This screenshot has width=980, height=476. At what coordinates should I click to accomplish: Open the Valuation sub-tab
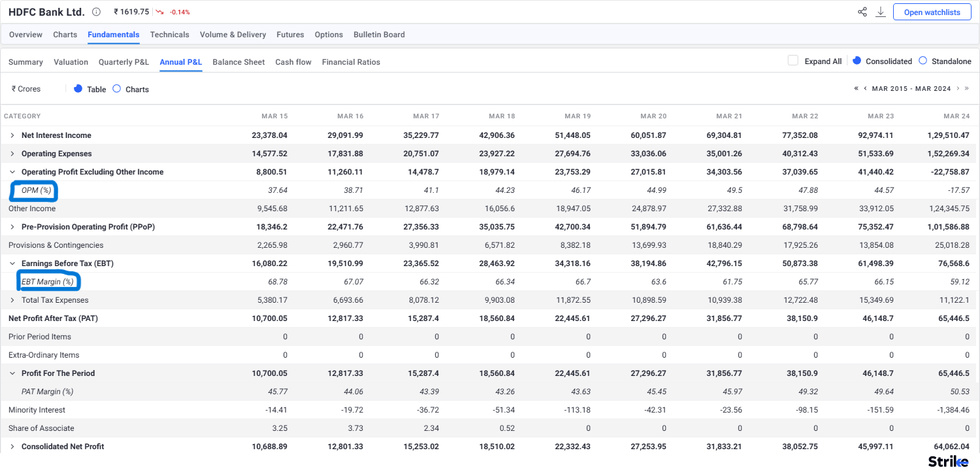[71, 62]
